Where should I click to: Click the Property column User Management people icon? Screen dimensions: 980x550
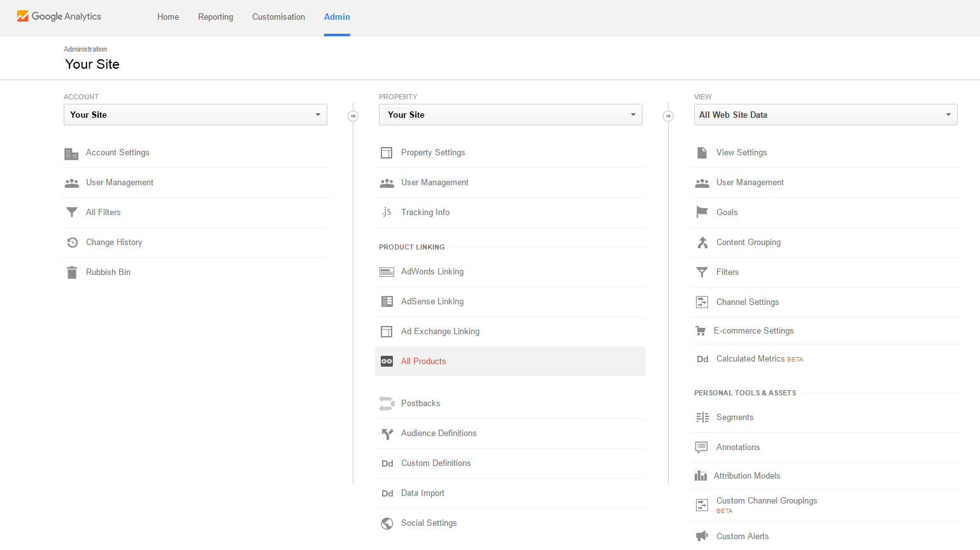[387, 183]
